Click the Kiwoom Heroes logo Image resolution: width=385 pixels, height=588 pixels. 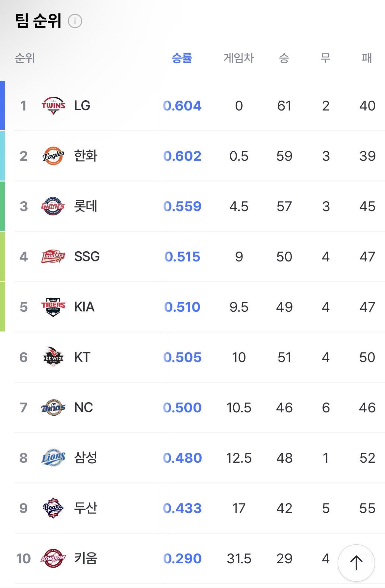click(x=53, y=558)
